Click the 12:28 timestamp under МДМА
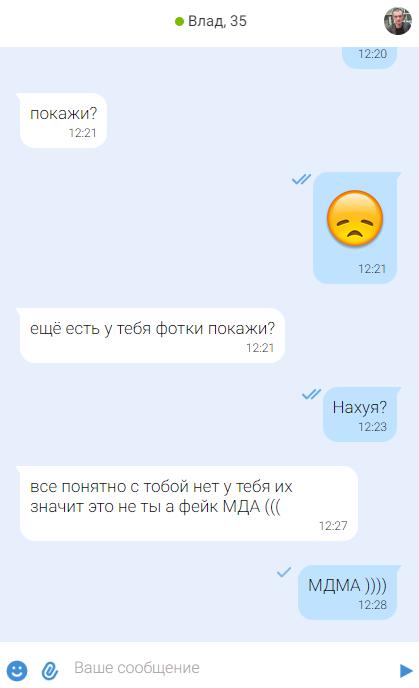Viewport: 419px width, 688px height. point(372,605)
